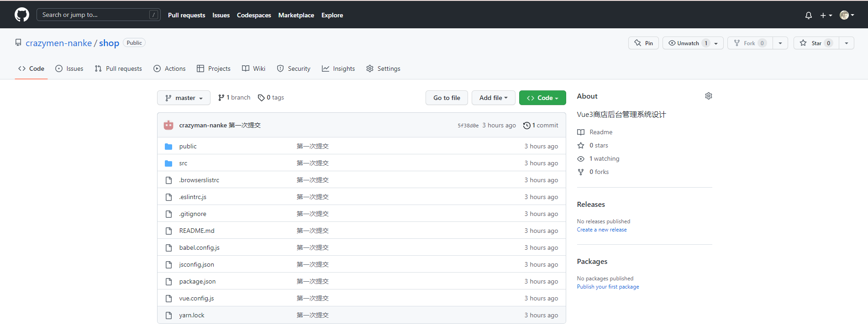The height and width of the screenshot is (326, 868).
Task: Open the crazymen-nanke owner link
Action: tap(58, 43)
